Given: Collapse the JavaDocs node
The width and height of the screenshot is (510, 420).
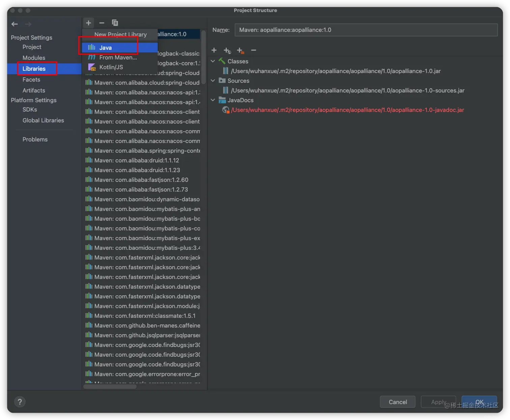Looking at the screenshot, I should point(213,100).
